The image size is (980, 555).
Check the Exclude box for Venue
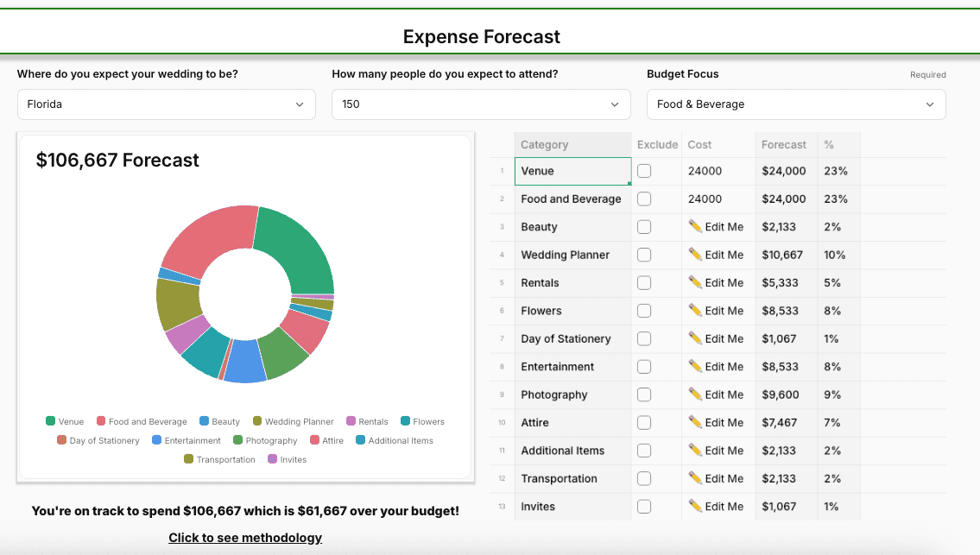[644, 171]
